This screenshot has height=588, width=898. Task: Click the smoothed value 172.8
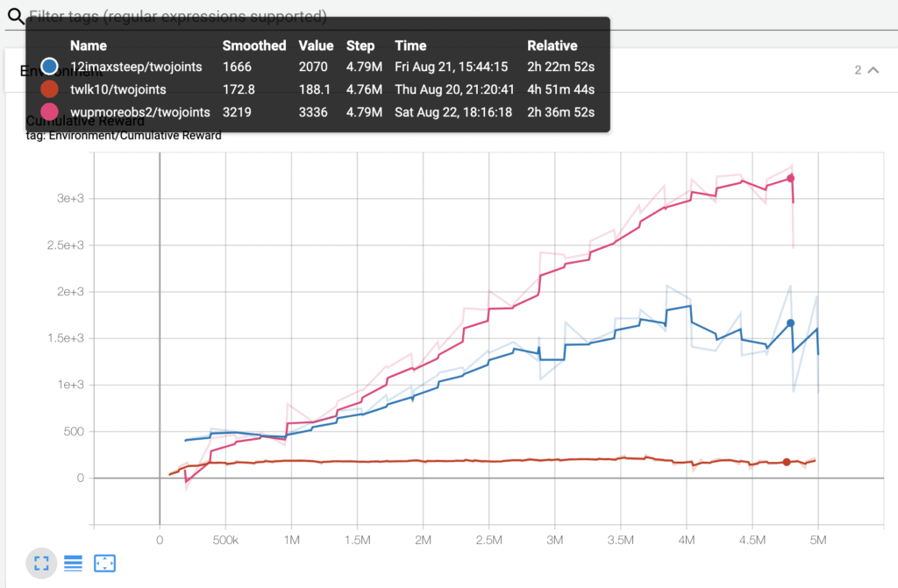point(239,90)
